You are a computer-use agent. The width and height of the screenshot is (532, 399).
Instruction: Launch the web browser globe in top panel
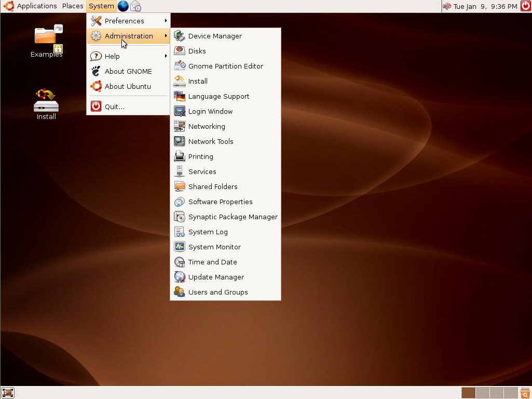pos(123,6)
